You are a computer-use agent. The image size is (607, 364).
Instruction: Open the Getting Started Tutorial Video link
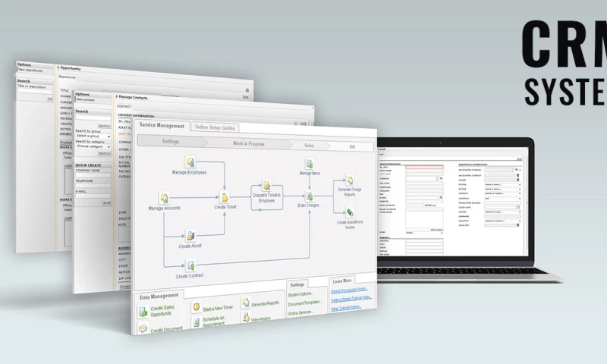pos(351,299)
